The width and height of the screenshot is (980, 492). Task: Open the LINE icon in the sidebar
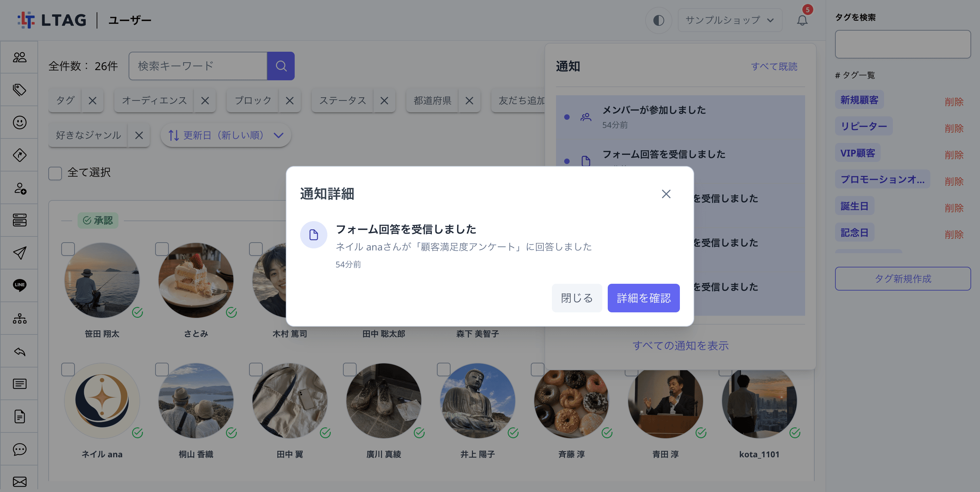[x=19, y=285]
